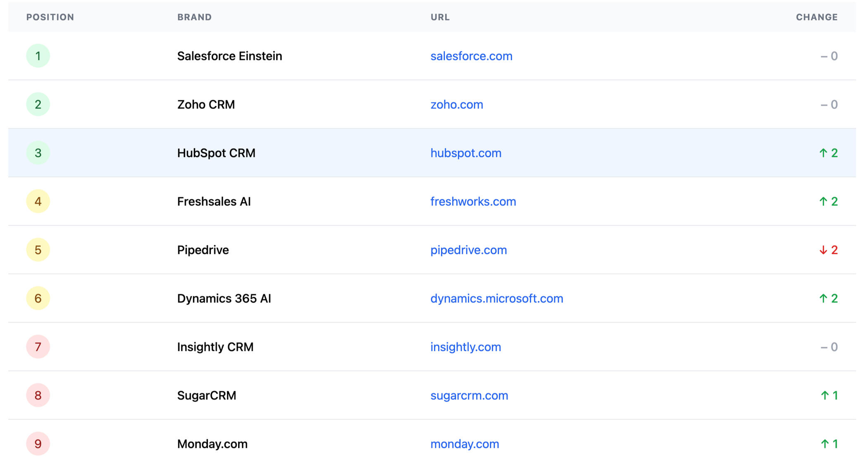Click Zoho CRM's zero change value
Viewport: 868px width, 467px height.
(829, 104)
